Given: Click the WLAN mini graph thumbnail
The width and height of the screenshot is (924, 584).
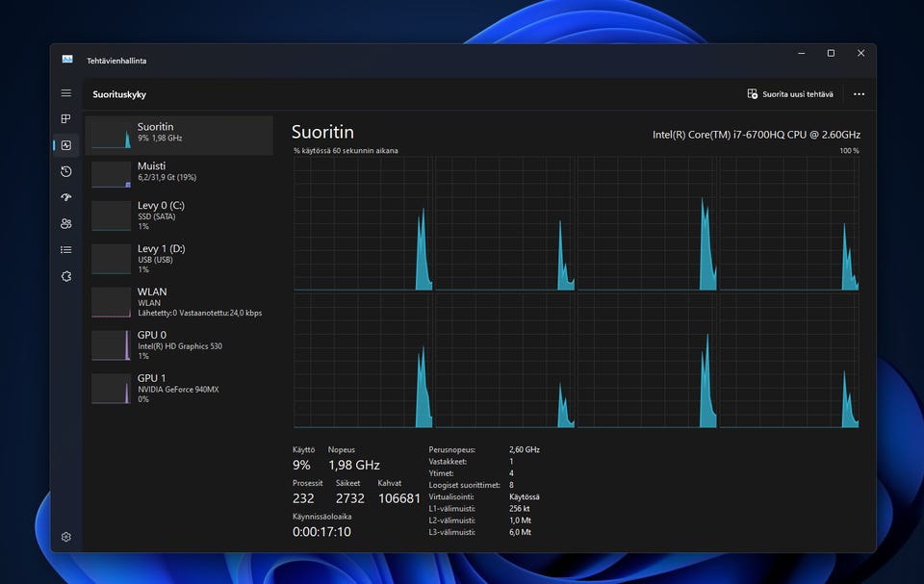Looking at the screenshot, I should [112, 302].
